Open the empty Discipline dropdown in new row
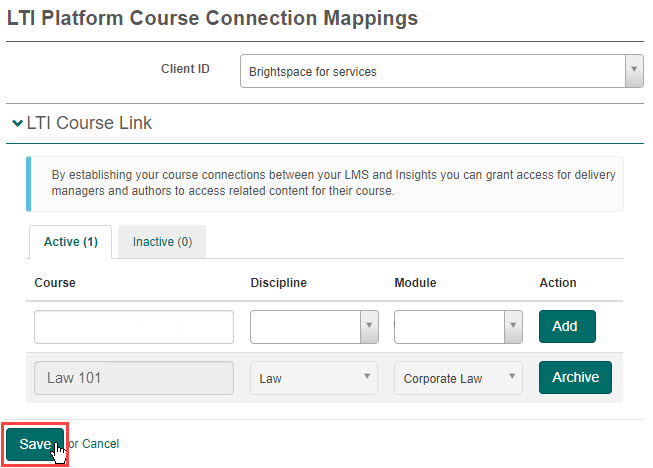 coord(304,327)
